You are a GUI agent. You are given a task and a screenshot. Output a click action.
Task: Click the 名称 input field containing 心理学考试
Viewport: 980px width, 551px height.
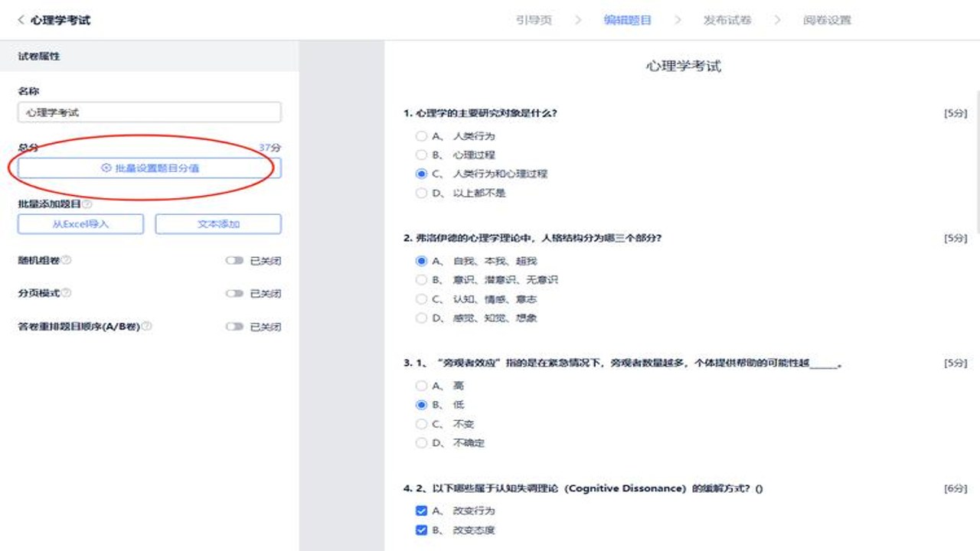point(149,112)
